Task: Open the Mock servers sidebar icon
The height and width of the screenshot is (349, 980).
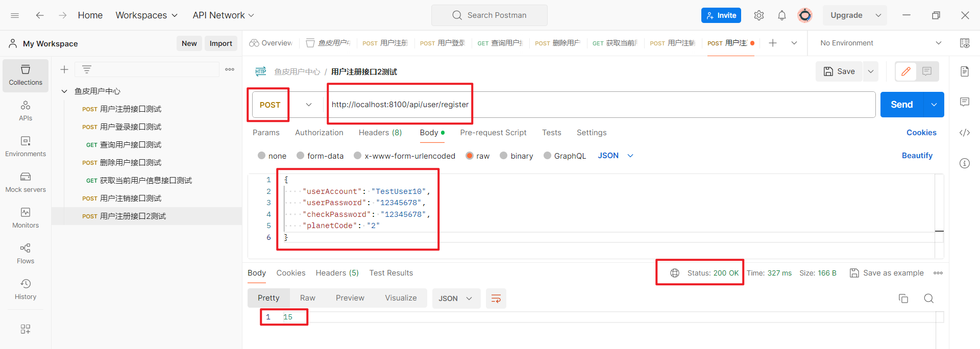Action: [x=26, y=182]
